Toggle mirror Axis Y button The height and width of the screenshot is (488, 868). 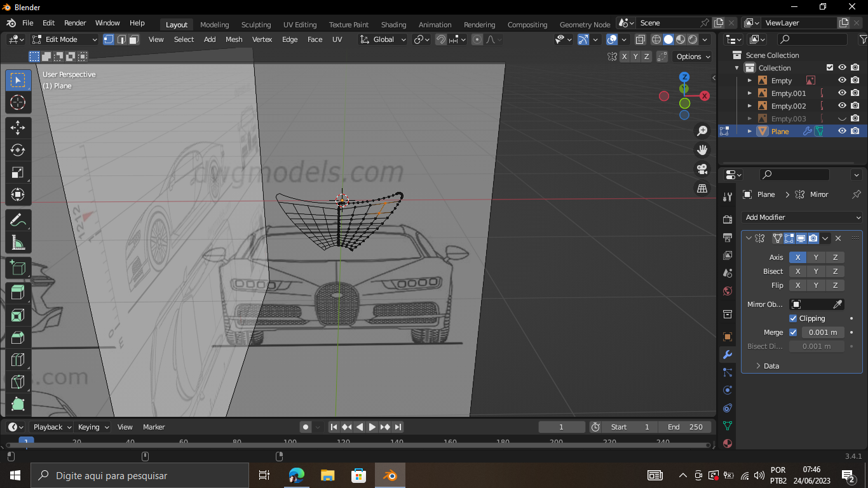tap(816, 257)
